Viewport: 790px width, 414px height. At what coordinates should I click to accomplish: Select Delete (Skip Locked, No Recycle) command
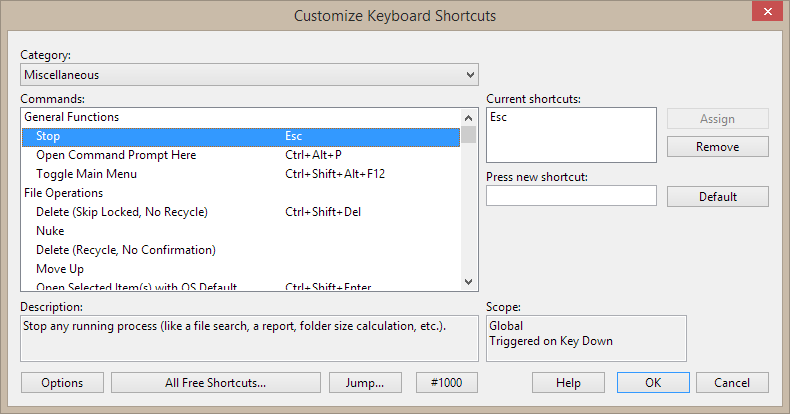coord(121,212)
